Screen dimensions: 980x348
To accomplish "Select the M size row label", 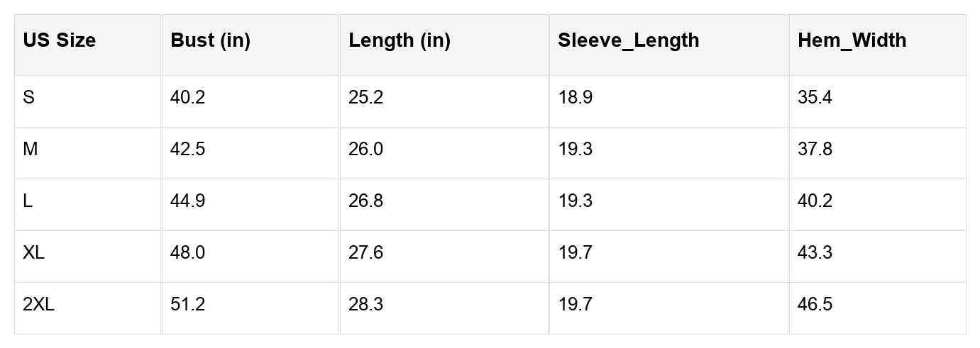I will pos(30,150).
